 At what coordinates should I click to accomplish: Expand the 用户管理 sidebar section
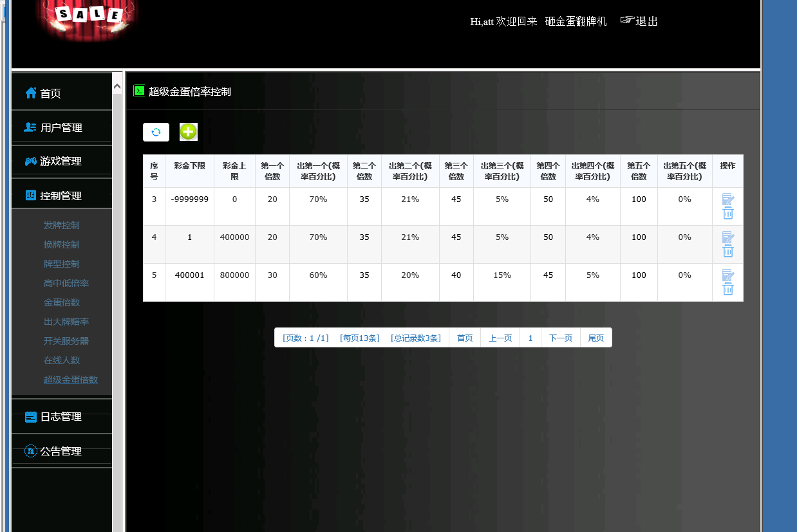tap(61, 127)
